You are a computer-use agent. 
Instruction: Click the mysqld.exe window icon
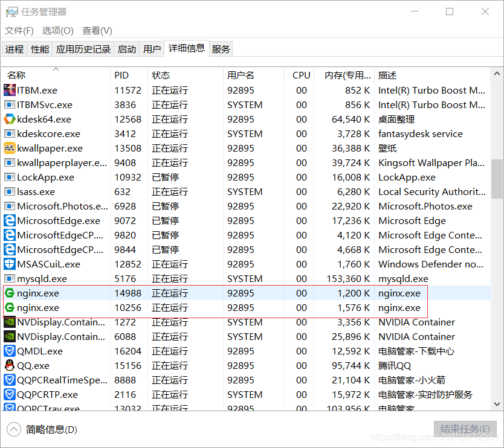[9, 279]
